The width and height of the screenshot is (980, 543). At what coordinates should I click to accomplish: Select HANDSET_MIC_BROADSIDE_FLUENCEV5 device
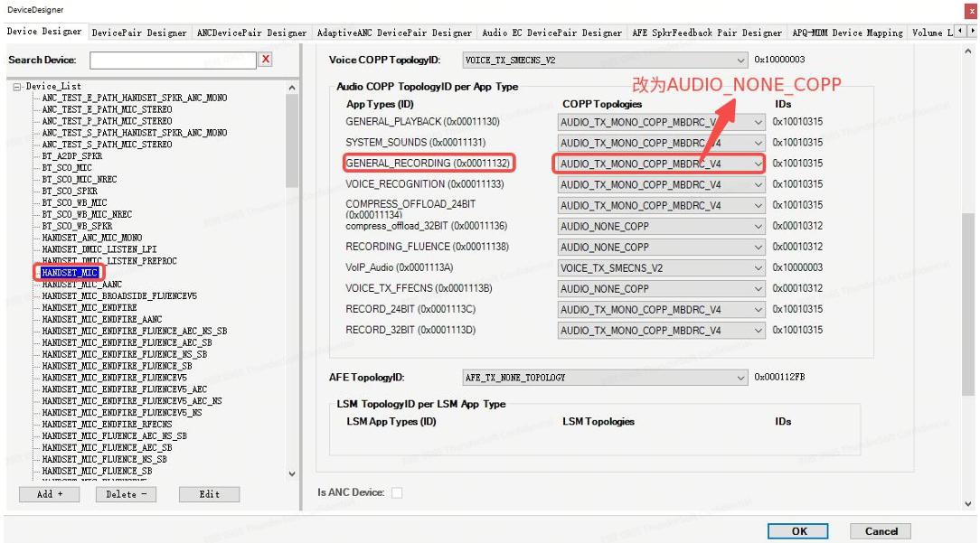click(x=119, y=295)
